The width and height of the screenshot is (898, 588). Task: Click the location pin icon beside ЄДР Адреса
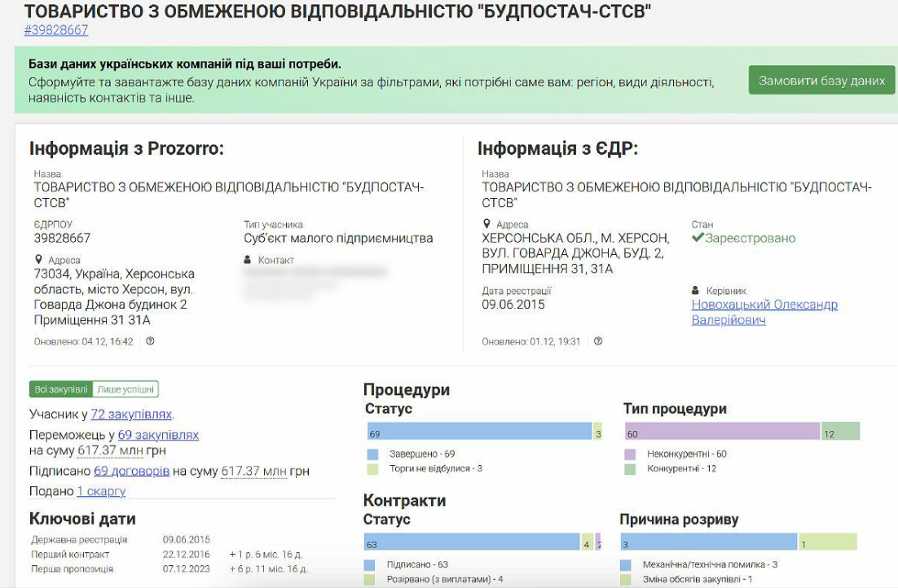486,224
